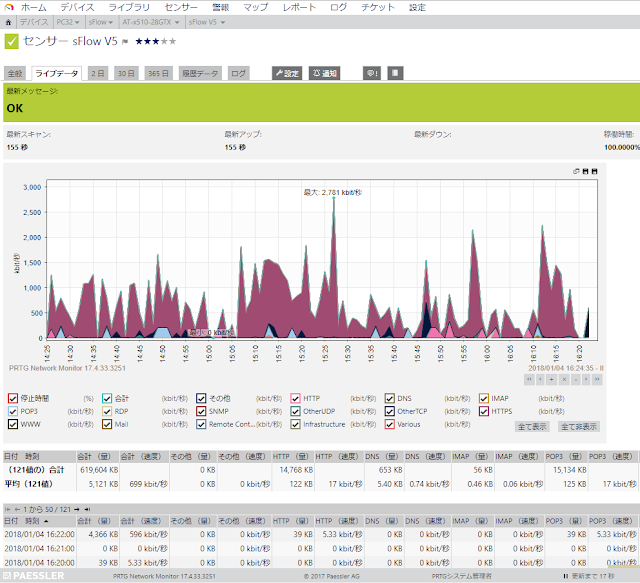Switch to the 履歴データ tab
This screenshot has width=640, height=583.
pos(200,73)
